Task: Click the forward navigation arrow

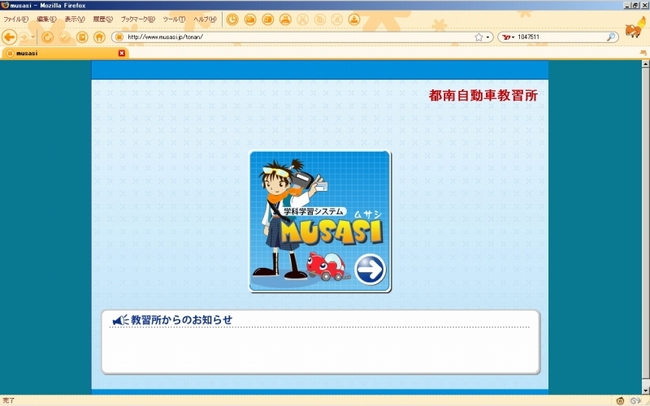Action: tap(24, 37)
